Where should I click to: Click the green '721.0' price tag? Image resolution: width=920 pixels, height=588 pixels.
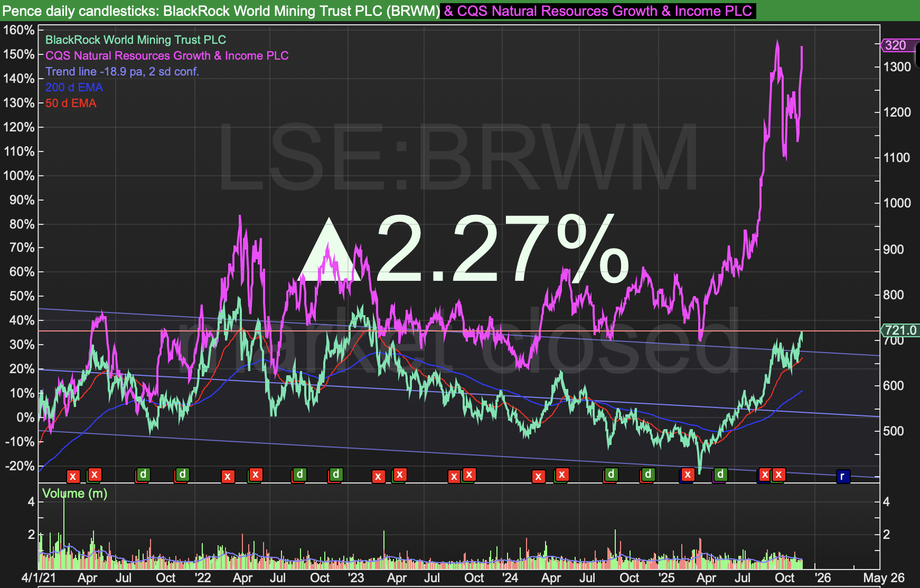coord(900,330)
